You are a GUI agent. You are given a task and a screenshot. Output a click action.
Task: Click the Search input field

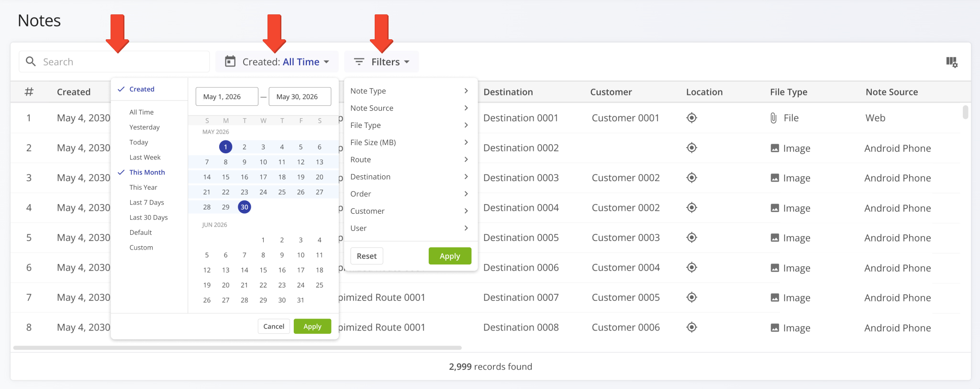click(114, 62)
